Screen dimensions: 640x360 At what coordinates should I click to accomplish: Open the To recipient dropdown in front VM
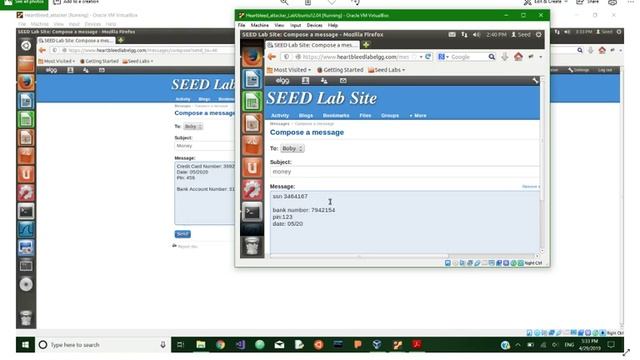click(x=292, y=149)
